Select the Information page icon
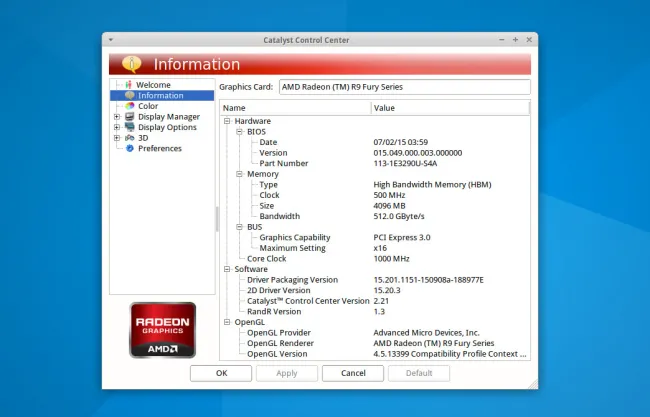 point(129,96)
